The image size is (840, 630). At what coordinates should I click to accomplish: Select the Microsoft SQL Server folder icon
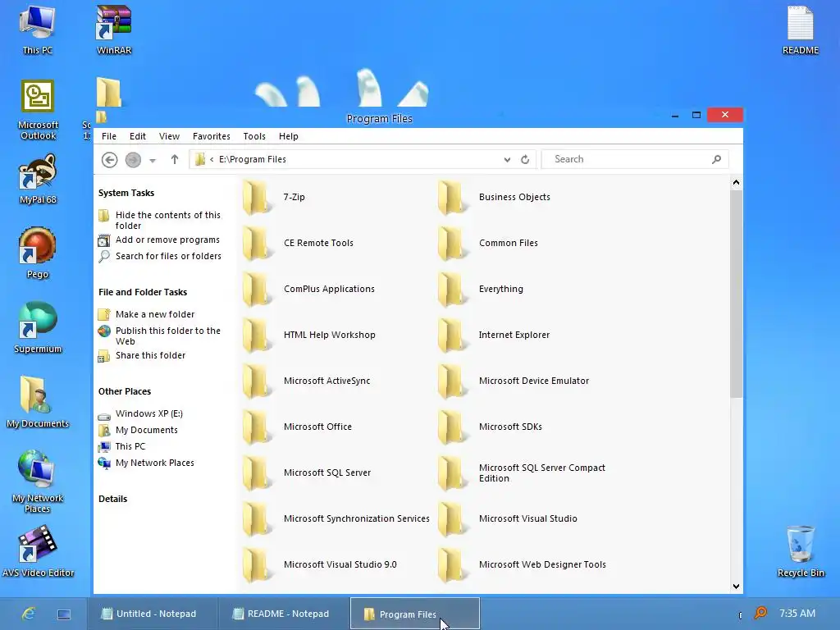tap(257, 473)
